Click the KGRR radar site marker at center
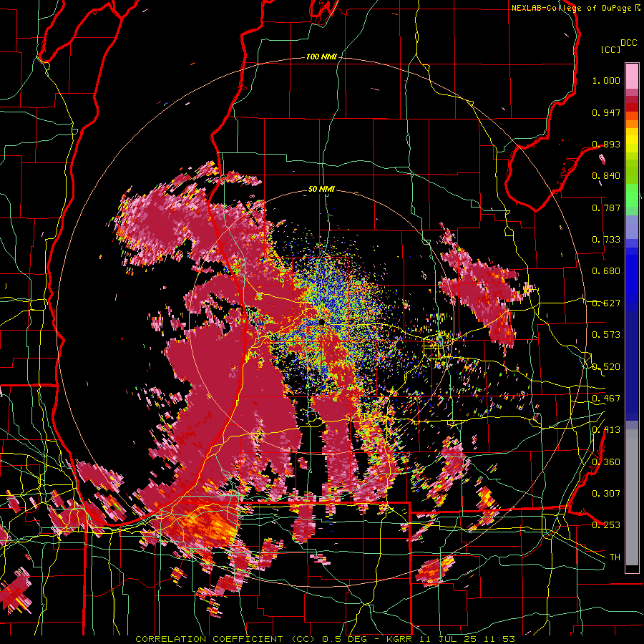 (321, 323)
